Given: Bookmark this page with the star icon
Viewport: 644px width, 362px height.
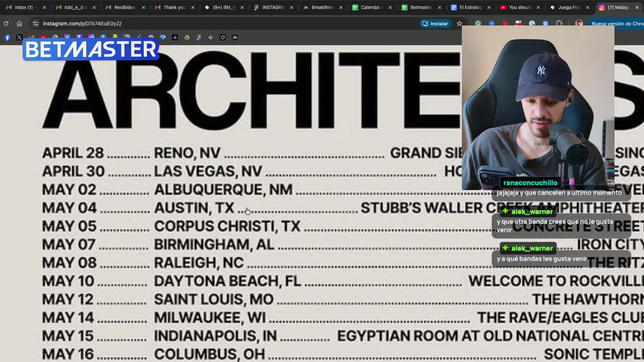Looking at the screenshot, I should (x=459, y=23).
